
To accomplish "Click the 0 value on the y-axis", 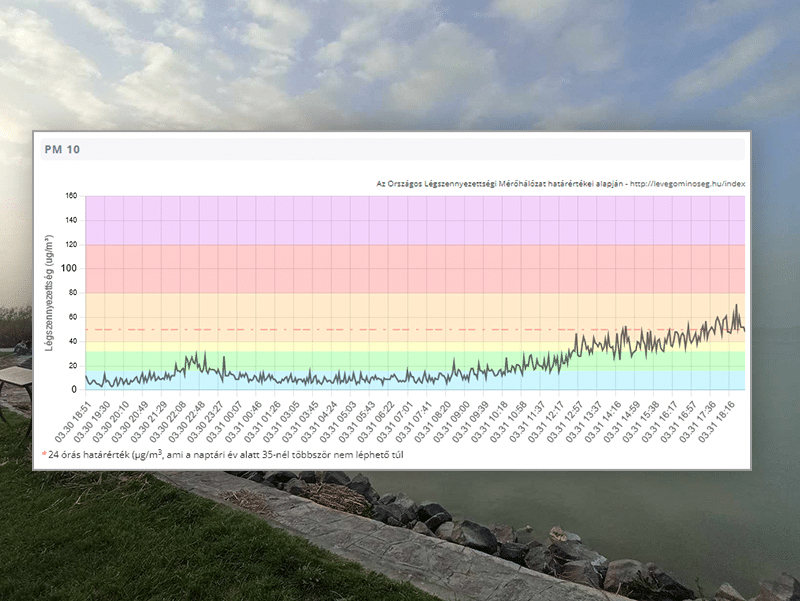I will click(x=74, y=390).
